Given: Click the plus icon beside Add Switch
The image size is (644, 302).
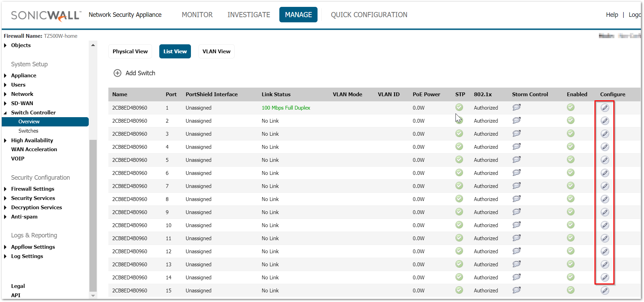Looking at the screenshot, I should (118, 73).
